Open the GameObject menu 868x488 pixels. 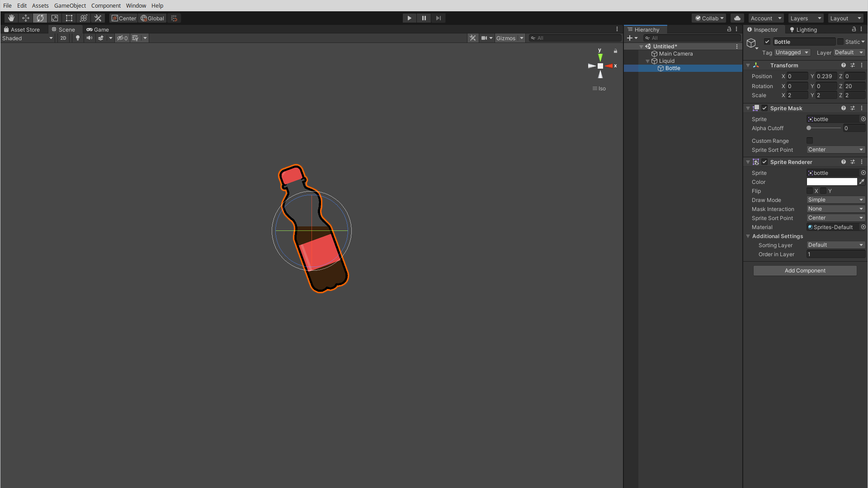coord(70,5)
